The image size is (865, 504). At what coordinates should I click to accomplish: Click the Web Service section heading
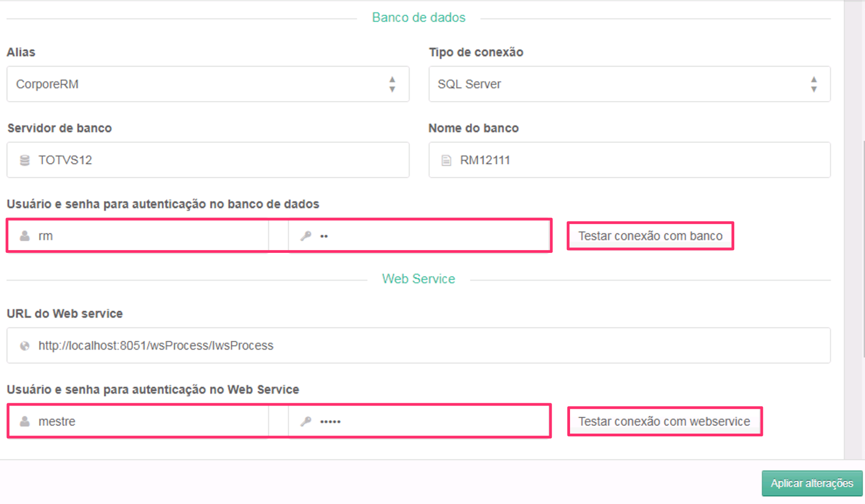pyautogui.click(x=419, y=279)
